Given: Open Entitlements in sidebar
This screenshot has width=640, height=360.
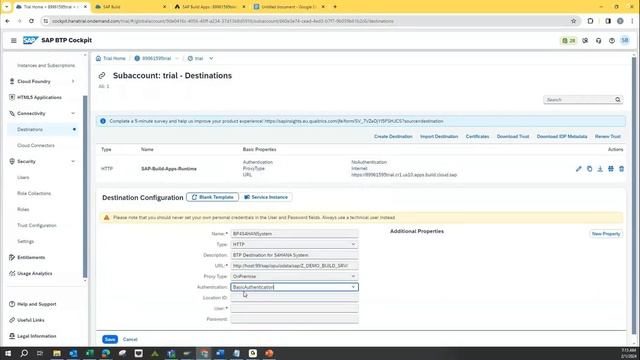Looking at the screenshot, I should pyautogui.click(x=31, y=258).
